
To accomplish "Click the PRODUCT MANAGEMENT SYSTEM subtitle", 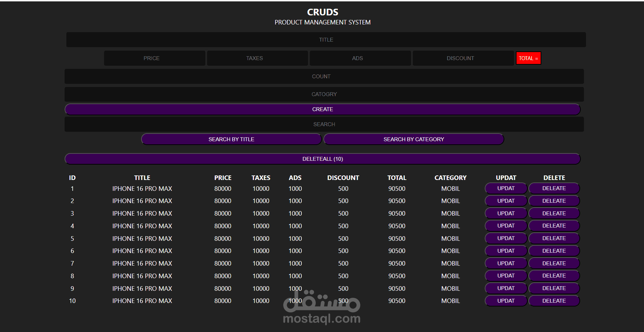I will (323, 22).
